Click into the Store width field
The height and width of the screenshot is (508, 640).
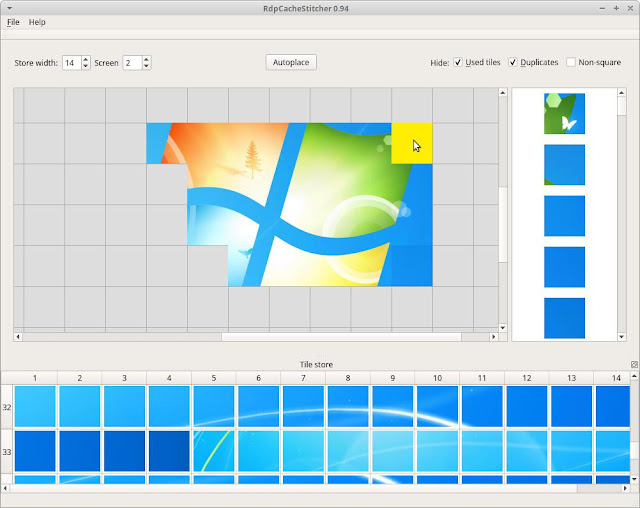pos(71,63)
